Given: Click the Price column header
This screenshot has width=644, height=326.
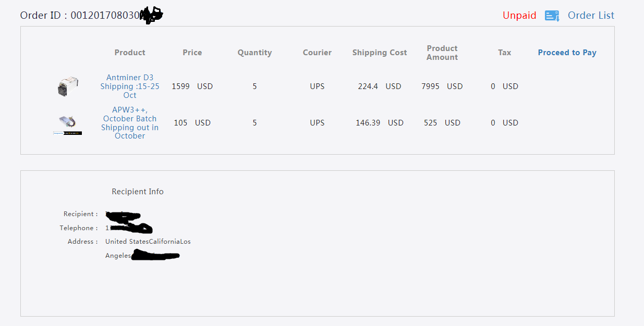Looking at the screenshot, I should tap(192, 53).
